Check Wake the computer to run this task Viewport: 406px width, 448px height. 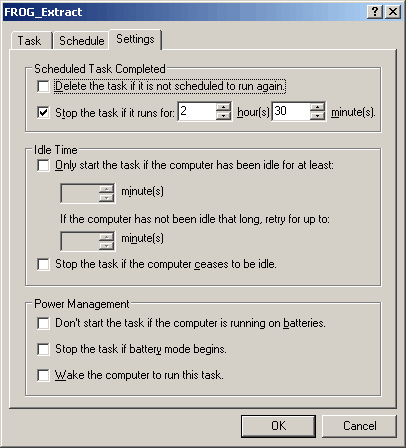point(43,375)
